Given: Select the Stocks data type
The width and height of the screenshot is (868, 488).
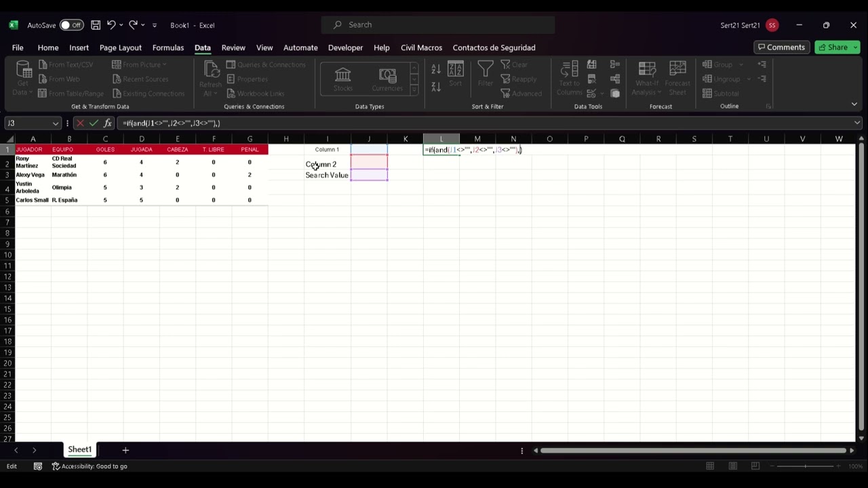Looking at the screenshot, I should [343, 79].
